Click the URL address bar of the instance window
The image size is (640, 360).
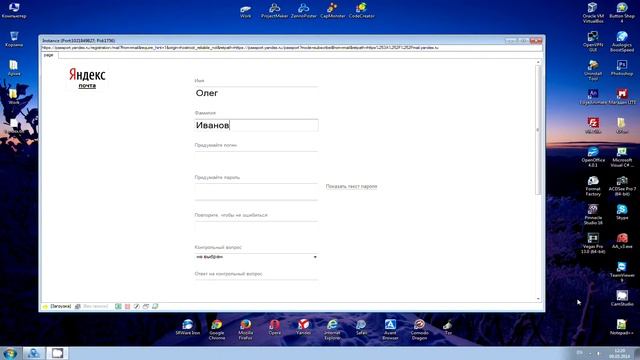[x=292, y=48]
